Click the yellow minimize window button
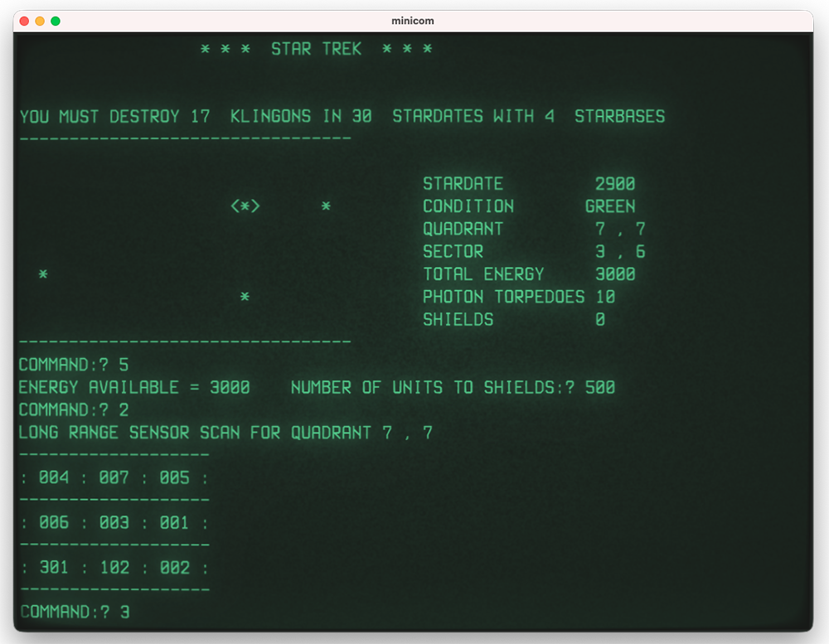Image resolution: width=829 pixels, height=644 pixels. pyautogui.click(x=40, y=22)
